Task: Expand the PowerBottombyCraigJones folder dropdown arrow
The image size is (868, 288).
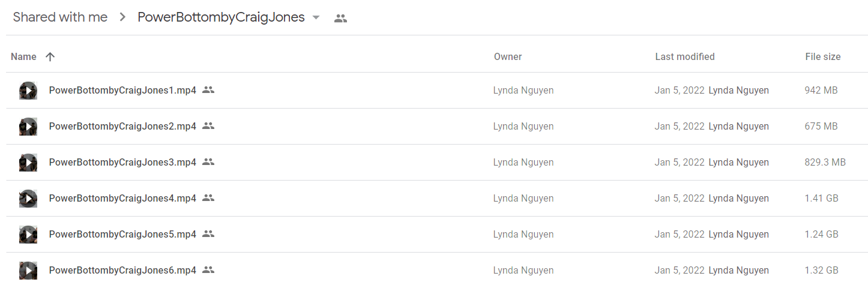Action: (x=316, y=18)
